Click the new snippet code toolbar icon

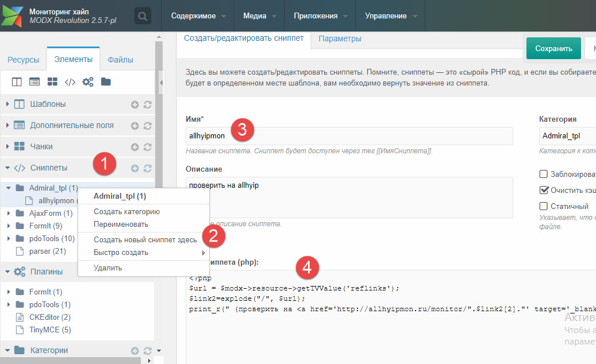coord(70,82)
